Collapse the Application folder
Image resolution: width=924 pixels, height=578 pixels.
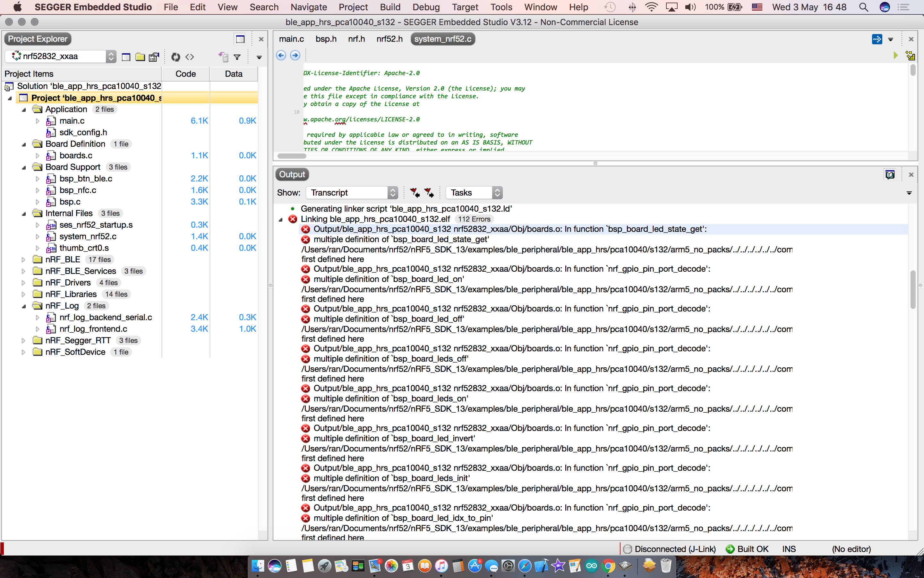(x=24, y=110)
